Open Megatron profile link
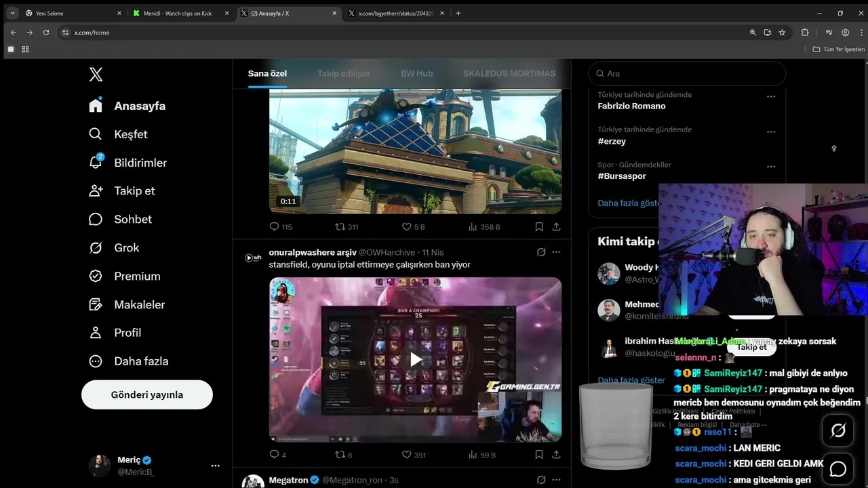868x488 pixels. coord(288,480)
